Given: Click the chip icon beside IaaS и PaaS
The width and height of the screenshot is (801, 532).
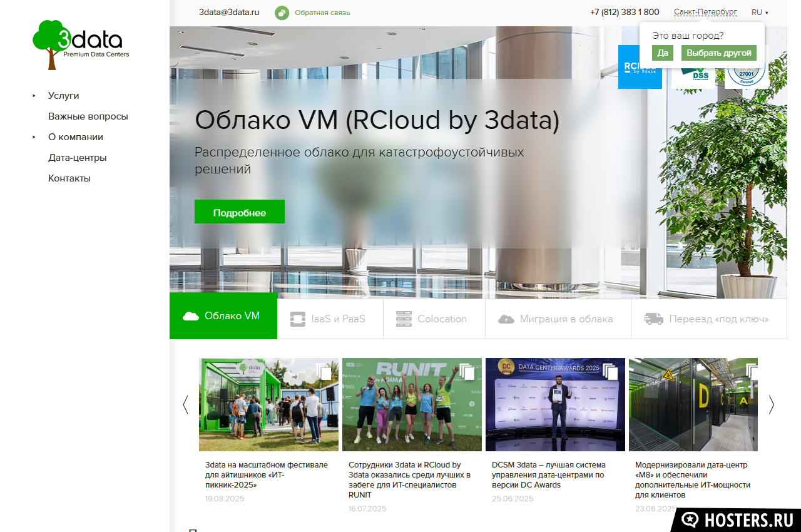Looking at the screenshot, I should [x=298, y=319].
